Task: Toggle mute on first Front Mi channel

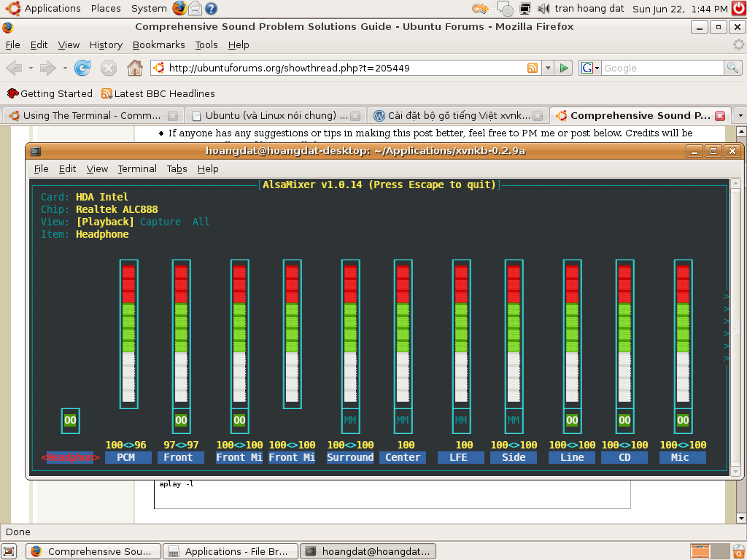Action: 239,421
